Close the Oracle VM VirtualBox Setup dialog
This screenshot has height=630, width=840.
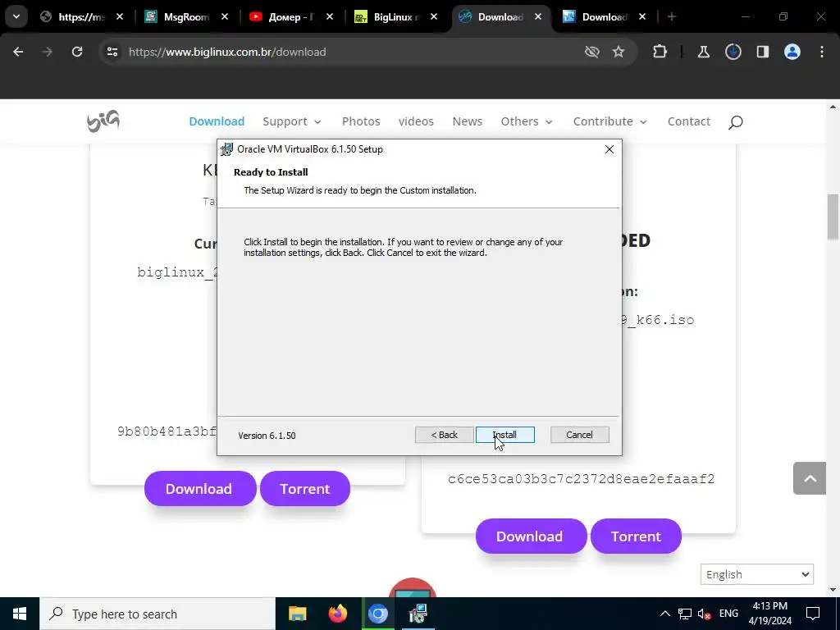[609, 149]
